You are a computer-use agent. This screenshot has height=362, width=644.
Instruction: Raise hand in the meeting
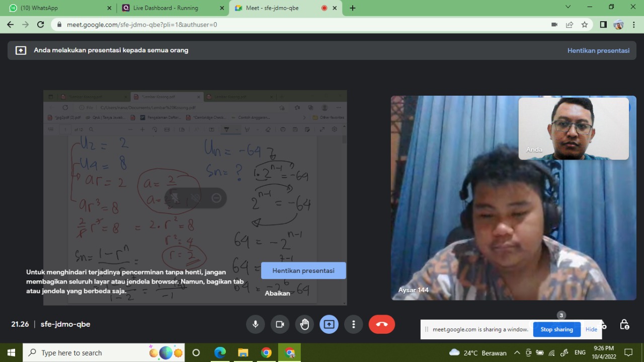tap(304, 324)
